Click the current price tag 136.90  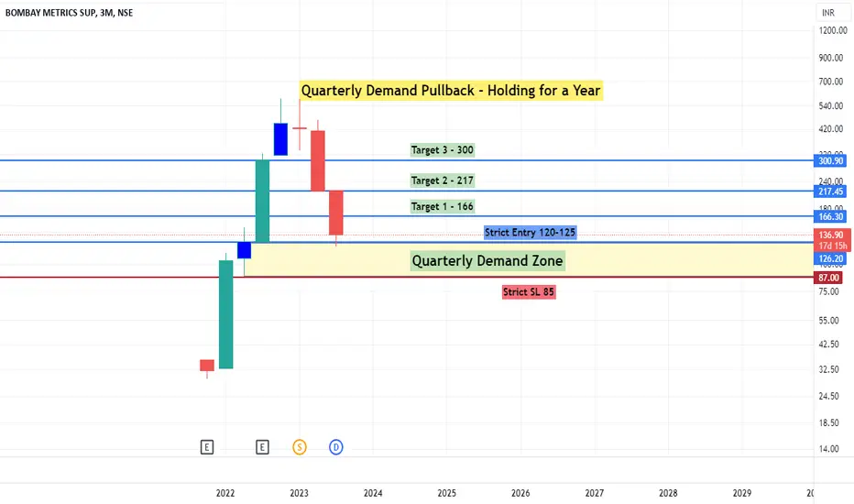pos(827,236)
